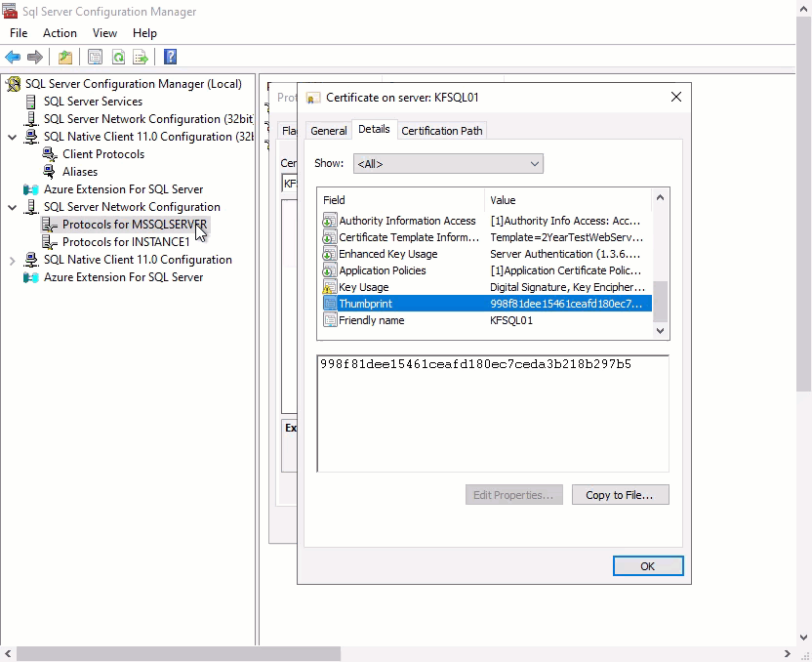Click the Client Protocols tree icon
812x662 pixels.
point(50,154)
